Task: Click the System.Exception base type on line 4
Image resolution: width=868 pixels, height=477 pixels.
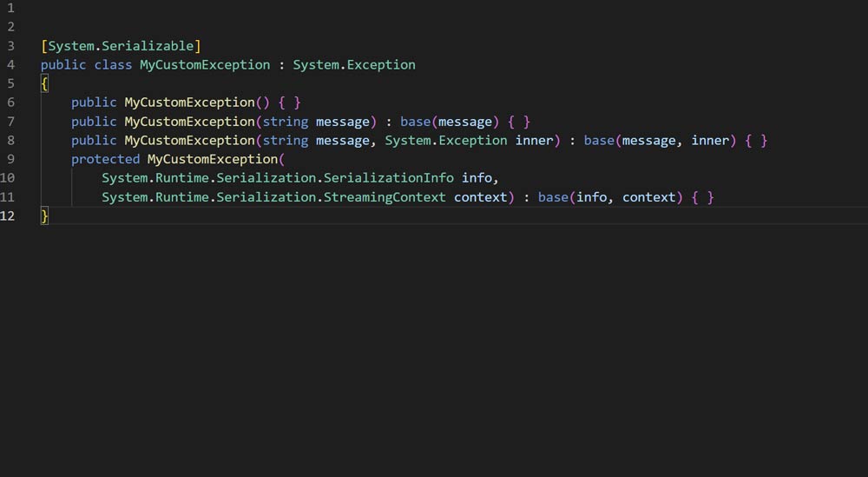Action: click(354, 65)
